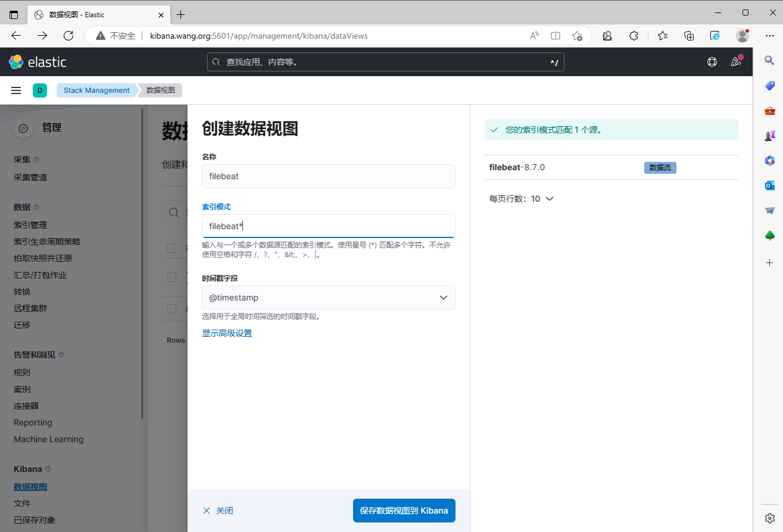Change rows per page dropdown

[521, 199]
